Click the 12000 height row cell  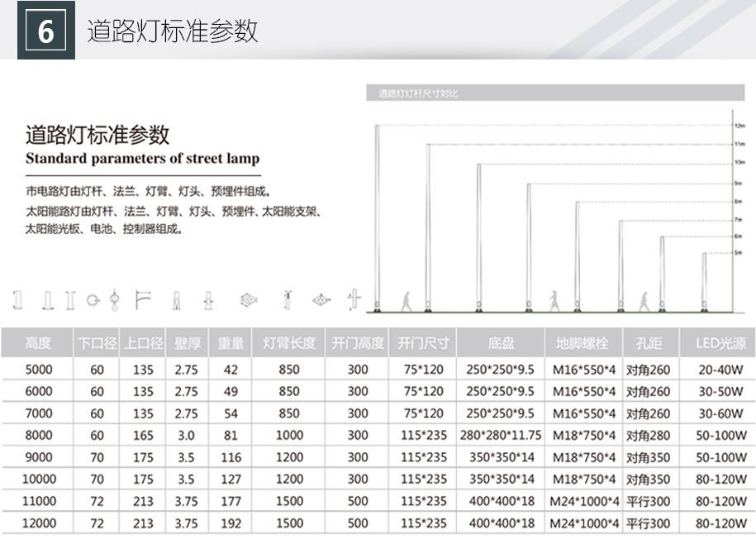pyautogui.click(x=39, y=523)
